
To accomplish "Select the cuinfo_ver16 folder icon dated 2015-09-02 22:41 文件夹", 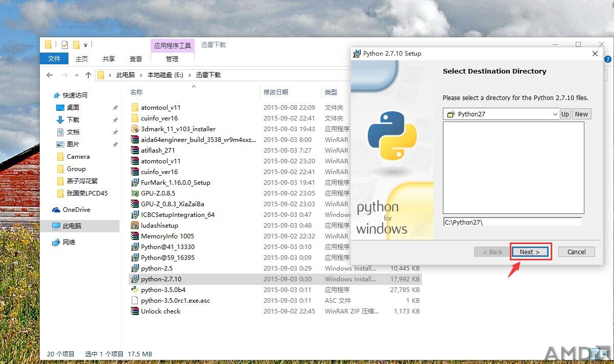I will click(x=135, y=118).
